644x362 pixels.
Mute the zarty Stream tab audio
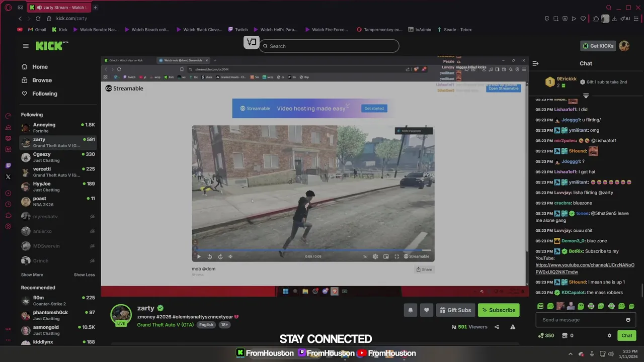(39, 8)
